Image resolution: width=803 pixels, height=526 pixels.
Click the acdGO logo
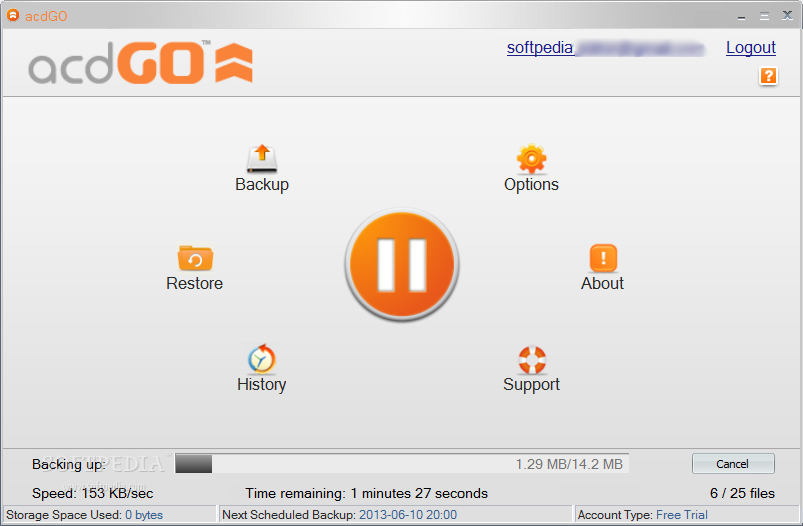tap(140, 62)
